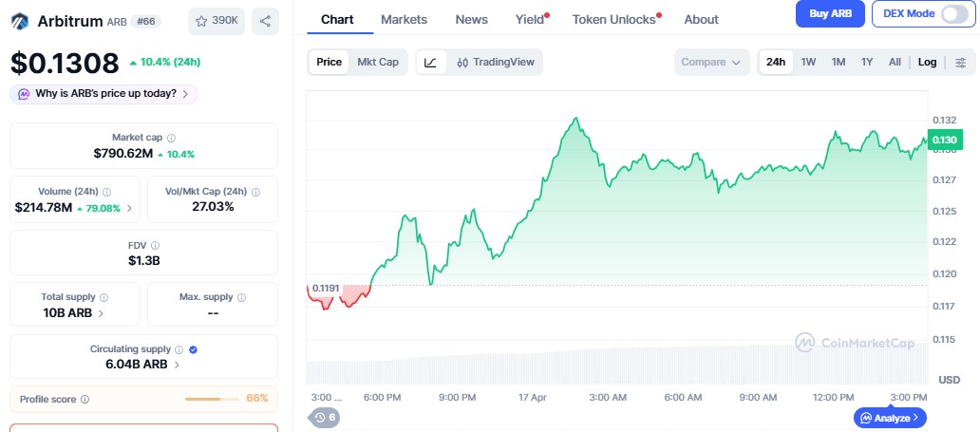Click the 17 Apr axis label
The image size is (980, 432).
pos(533,398)
